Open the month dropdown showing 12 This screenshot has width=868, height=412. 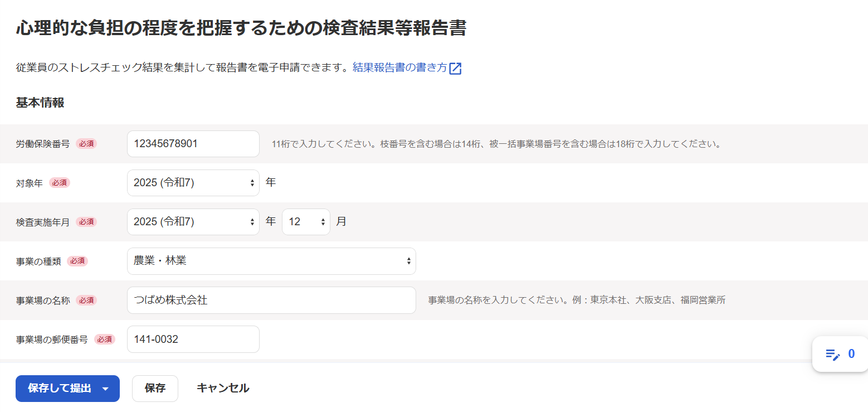coord(306,222)
